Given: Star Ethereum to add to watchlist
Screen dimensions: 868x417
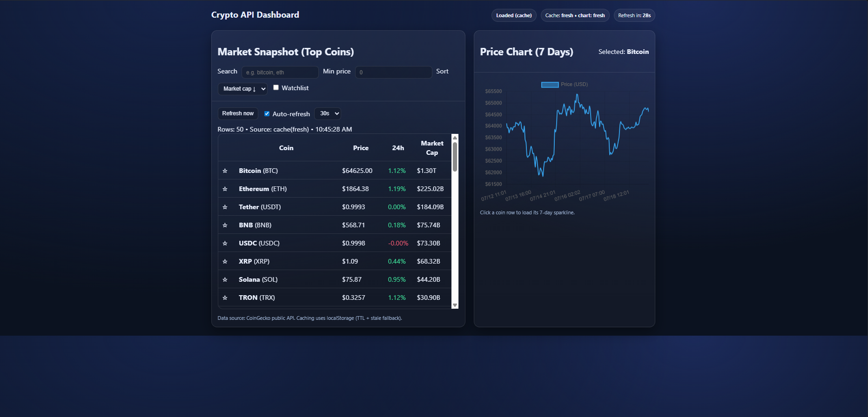Looking at the screenshot, I should coord(225,189).
